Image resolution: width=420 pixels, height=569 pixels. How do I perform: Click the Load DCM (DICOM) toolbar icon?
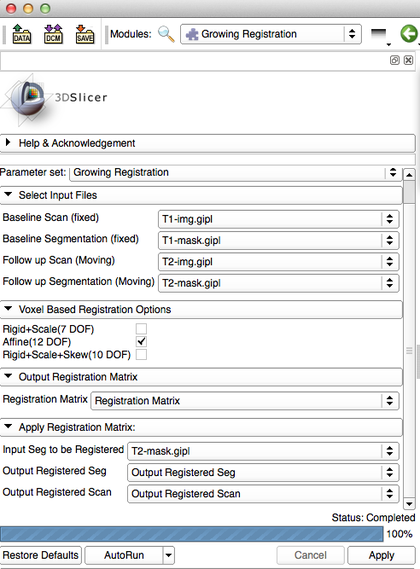[x=53, y=34]
